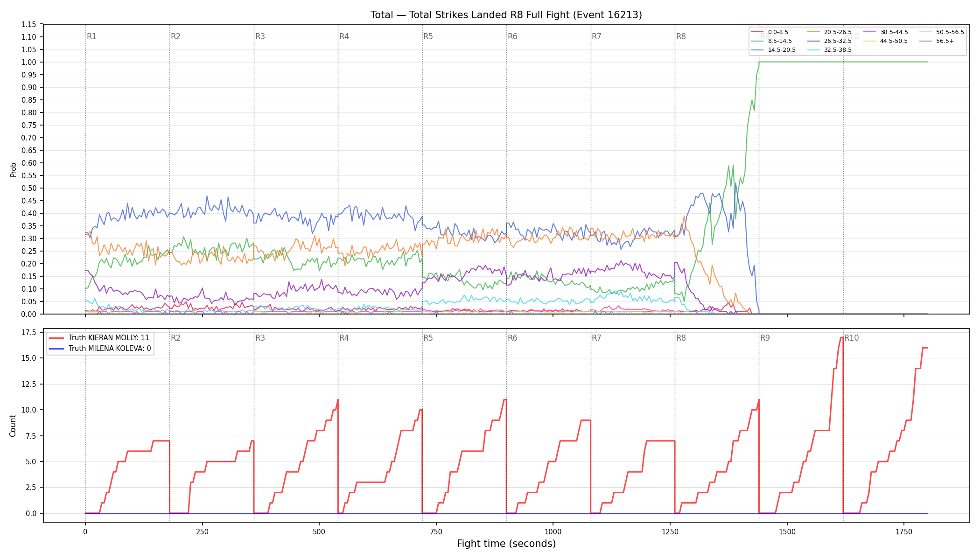
Task: Click the 1.15 tick on the Prob axis
Action: [x=29, y=24]
